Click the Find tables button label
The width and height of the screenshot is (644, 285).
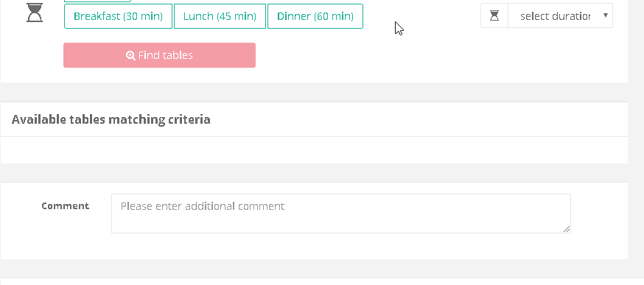tap(166, 55)
